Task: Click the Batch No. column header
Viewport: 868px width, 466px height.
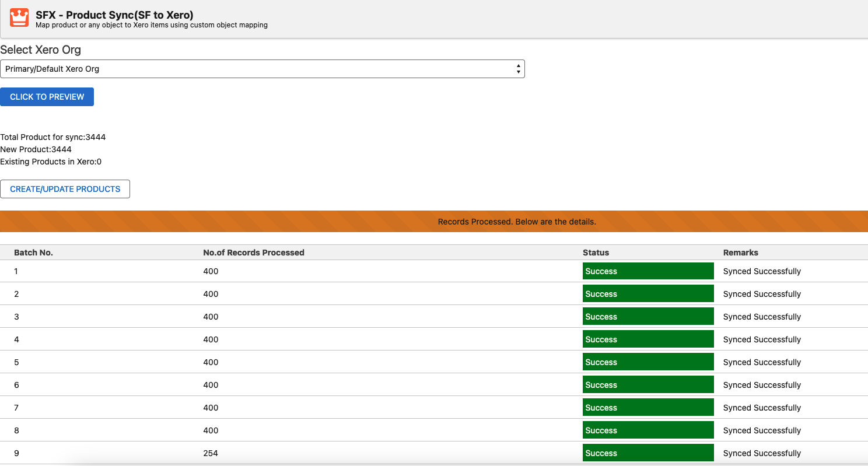Action: click(x=33, y=253)
